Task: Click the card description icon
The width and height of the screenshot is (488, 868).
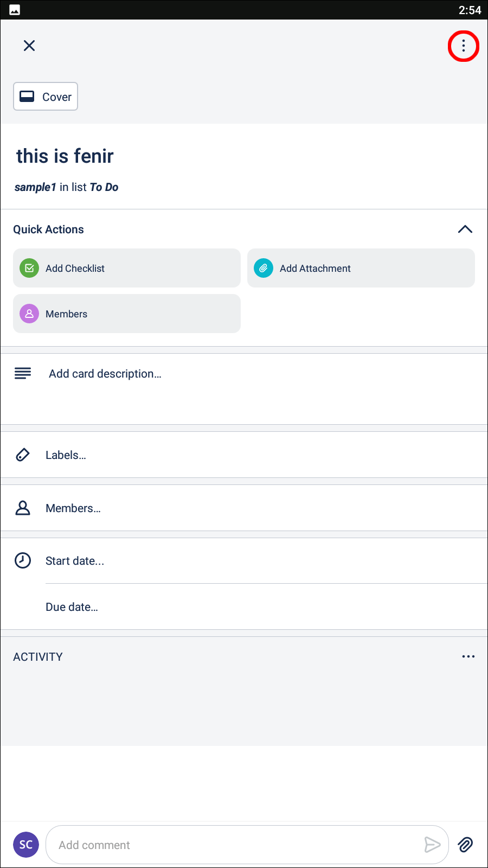Action: (x=22, y=373)
